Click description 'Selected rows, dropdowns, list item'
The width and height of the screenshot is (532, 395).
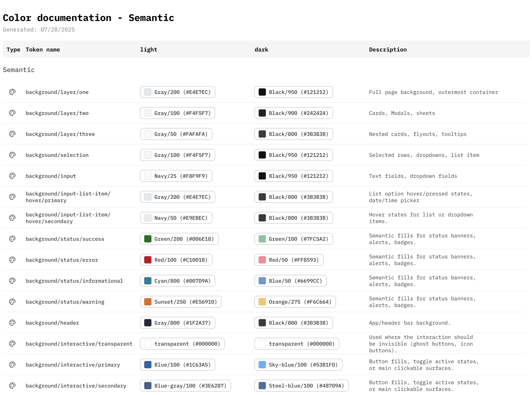pos(424,155)
